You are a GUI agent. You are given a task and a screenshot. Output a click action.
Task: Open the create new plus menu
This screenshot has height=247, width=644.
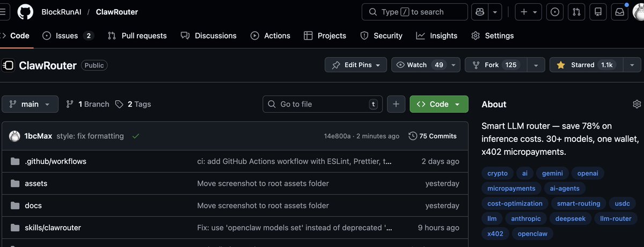click(x=529, y=12)
